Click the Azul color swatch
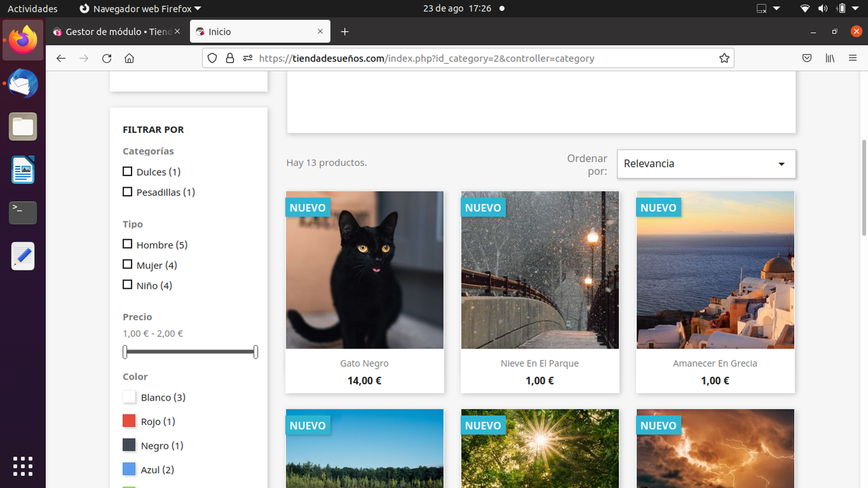Viewport: 868px width, 488px height. tap(130, 470)
